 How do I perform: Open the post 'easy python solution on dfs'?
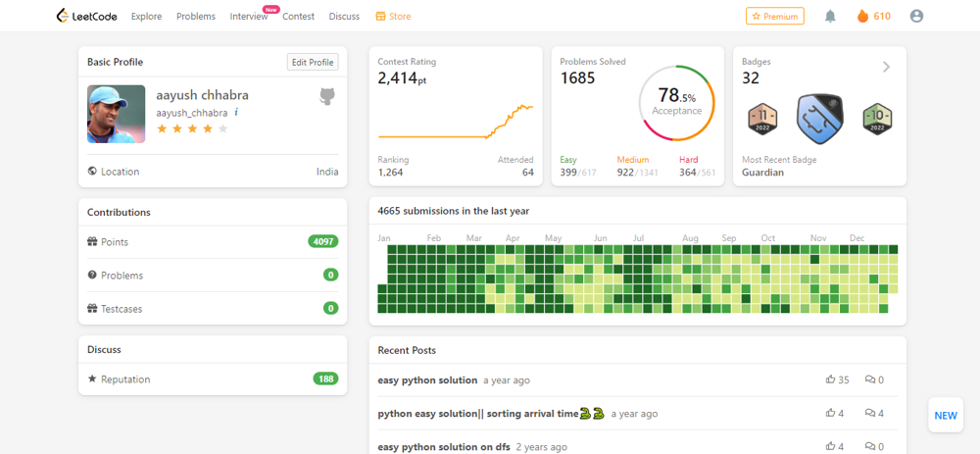(444, 447)
